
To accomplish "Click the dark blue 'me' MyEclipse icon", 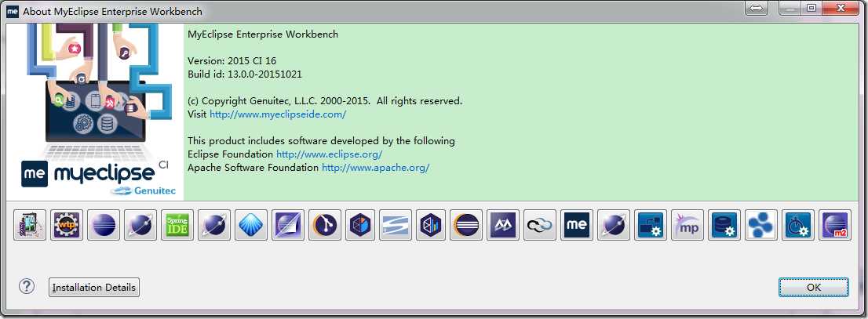I will (577, 225).
